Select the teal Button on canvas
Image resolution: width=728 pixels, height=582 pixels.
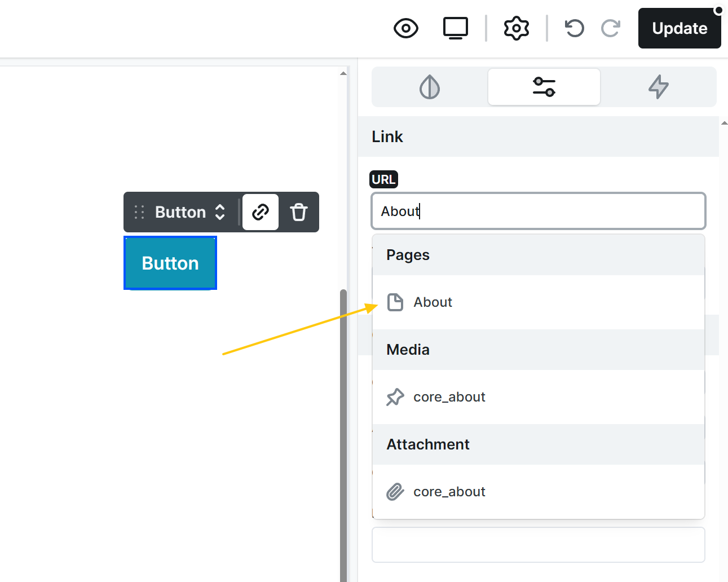(x=170, y=263)
